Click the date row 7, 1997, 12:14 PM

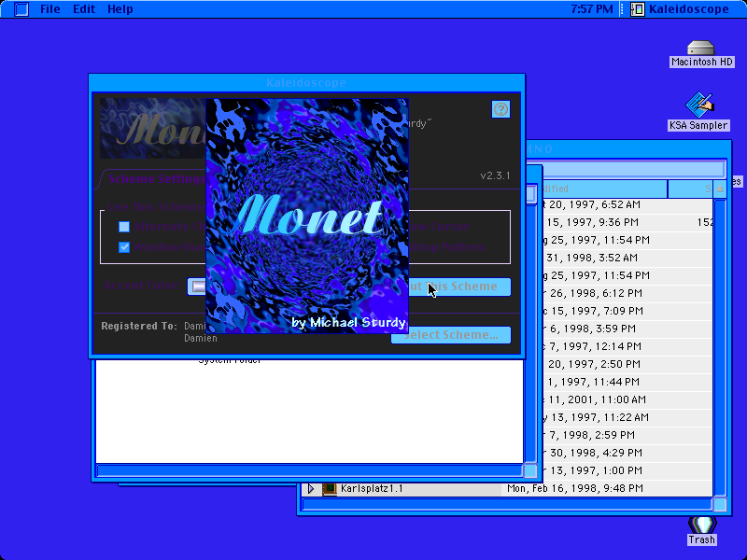[x=592, y=346]
